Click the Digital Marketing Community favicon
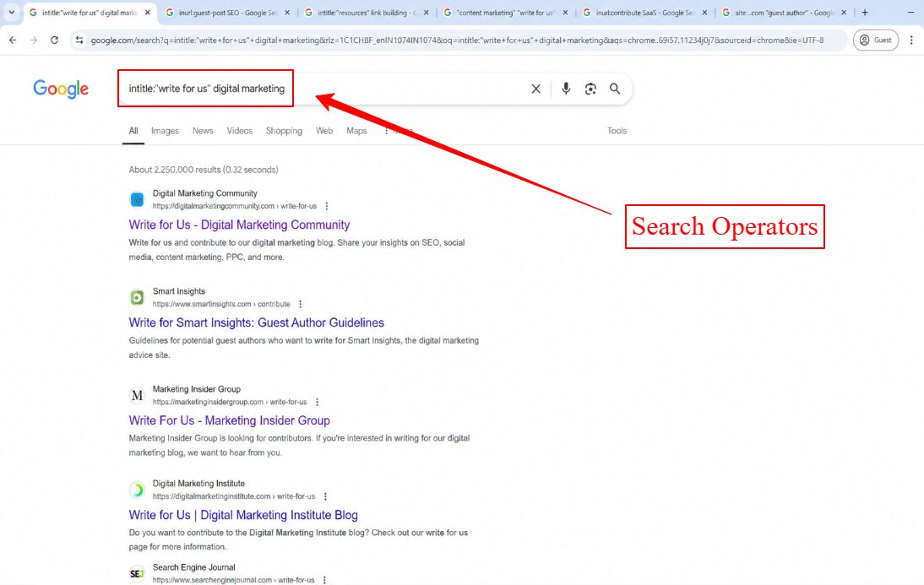The image size is (924, 585). click(137, 200)
